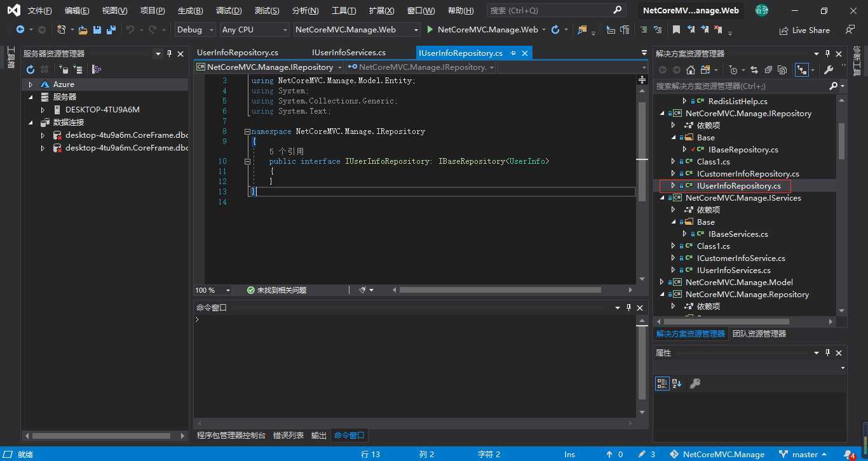Viewport: 868px width, 461px height.
Task: Toggle Show All Files in Solution Explorer
Action: 782,70
